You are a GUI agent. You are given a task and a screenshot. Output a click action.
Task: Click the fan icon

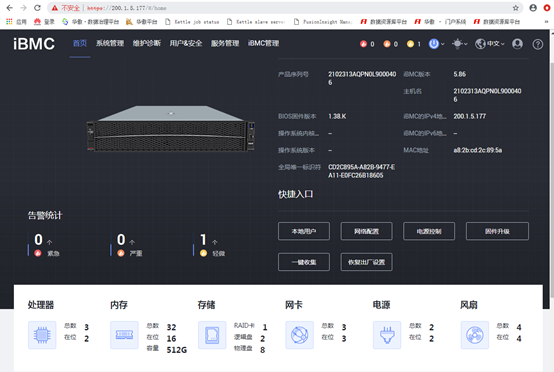[475, 335]
